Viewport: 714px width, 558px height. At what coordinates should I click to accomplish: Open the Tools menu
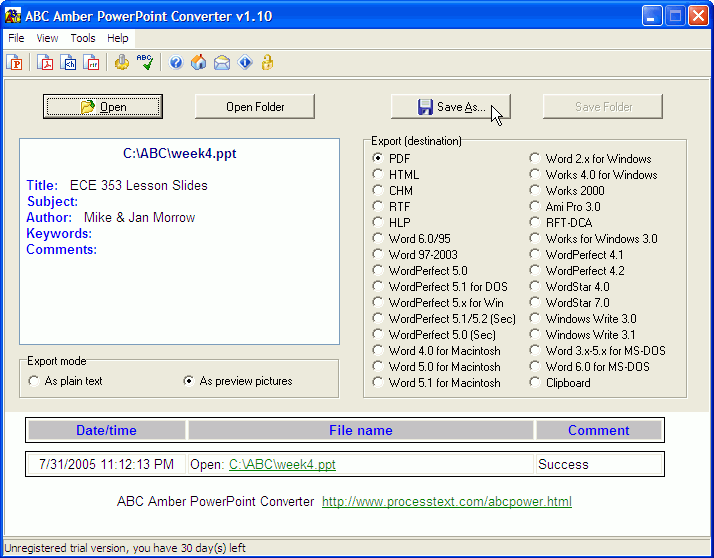pos(83,38)
